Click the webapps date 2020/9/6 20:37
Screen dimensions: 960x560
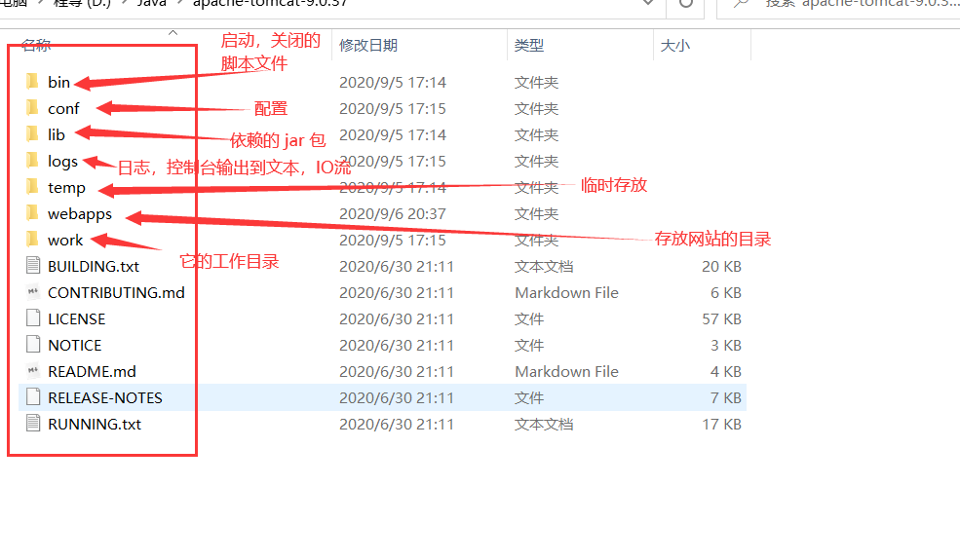(393, 213)
